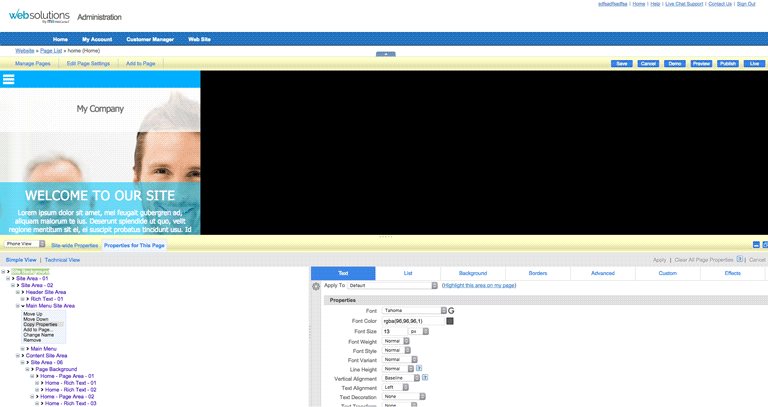Image resolution: width=768 pixels, height=407 pixels.
Task: Switch to the Background properties tab
Action: (473, 273)
